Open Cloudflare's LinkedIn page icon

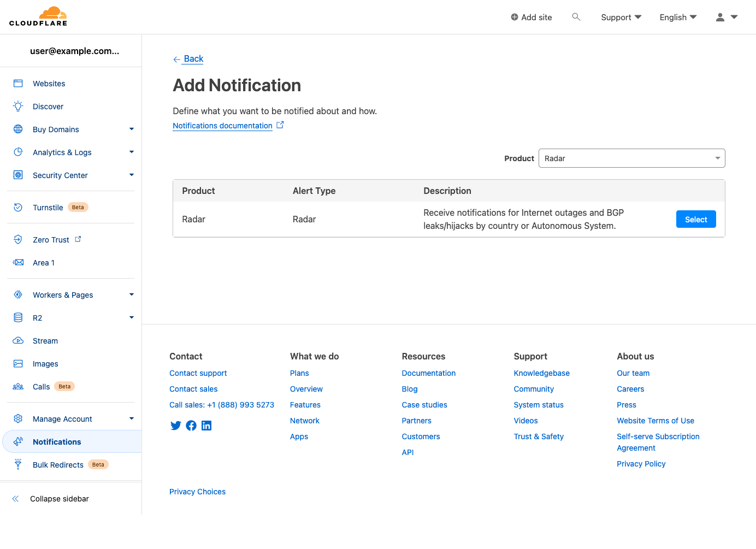[x=206, y=426]
